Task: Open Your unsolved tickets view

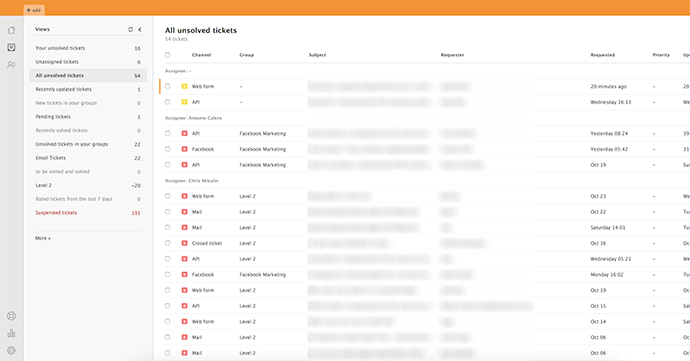Action: [x=88, y=48]
